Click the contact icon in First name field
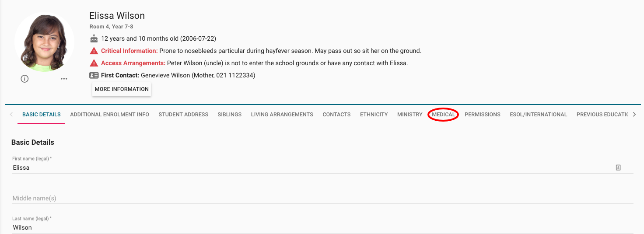This screenshot has height=234, width=644. pos(618,168)
